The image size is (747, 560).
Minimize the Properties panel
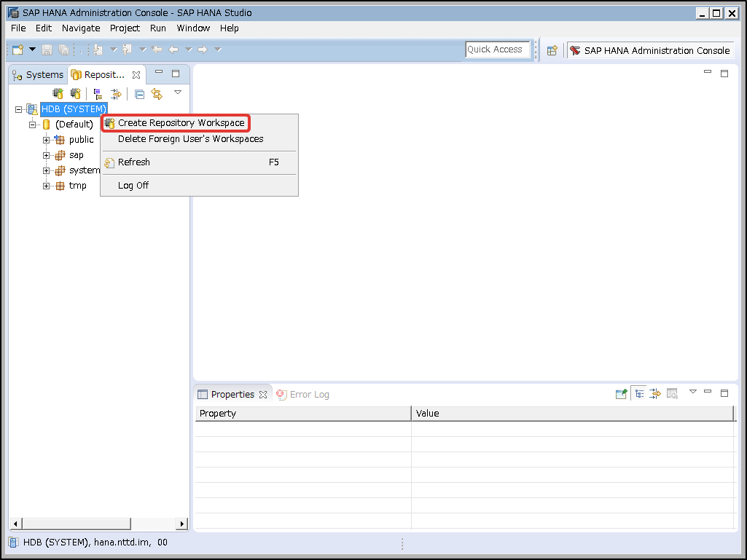708,392
